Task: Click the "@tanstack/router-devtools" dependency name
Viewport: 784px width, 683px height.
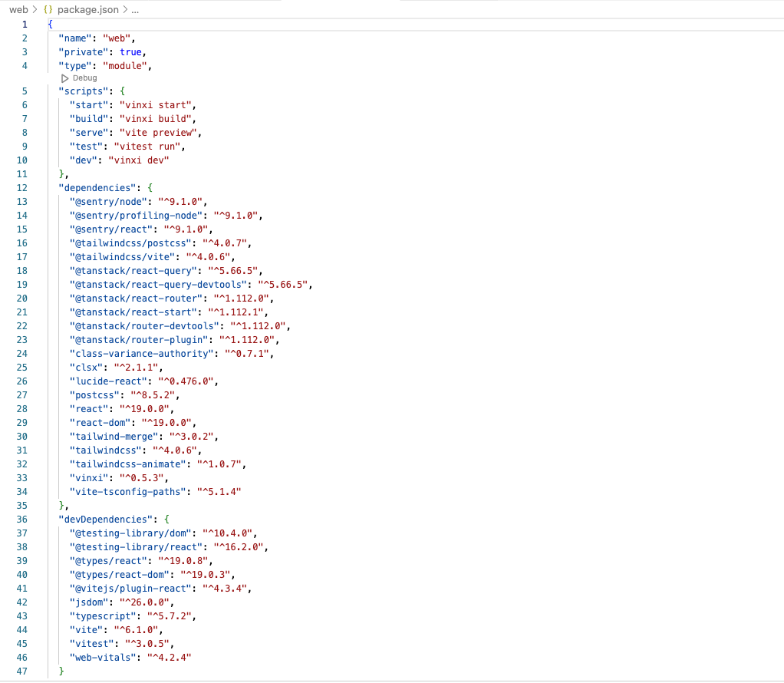Action: pos(144,326)
